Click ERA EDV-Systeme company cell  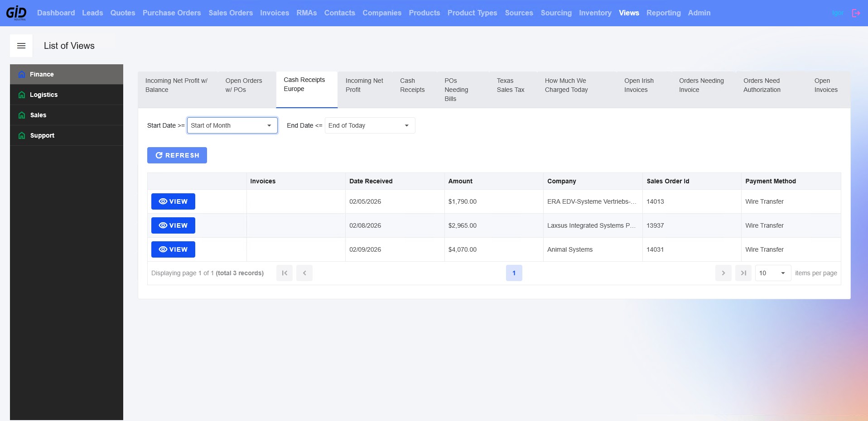pos(593,201)
